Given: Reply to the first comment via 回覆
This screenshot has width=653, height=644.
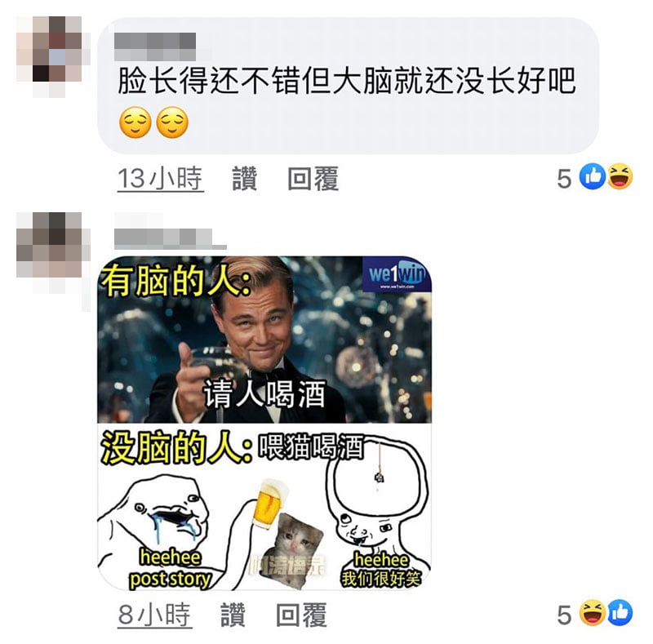Looking at the screenshot, I should tap(313, 179).
